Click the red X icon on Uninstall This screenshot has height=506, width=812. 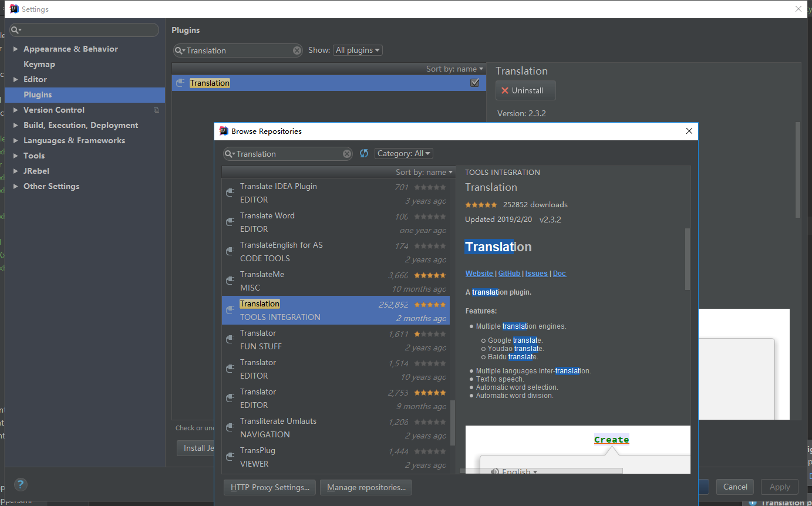pyautogui.click(x=505, y=90)
